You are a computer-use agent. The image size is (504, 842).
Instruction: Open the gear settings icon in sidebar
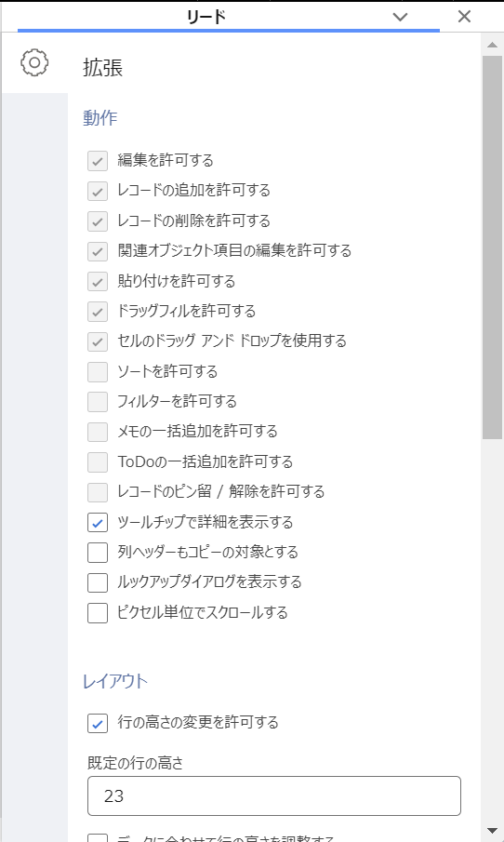coord(34,62)
